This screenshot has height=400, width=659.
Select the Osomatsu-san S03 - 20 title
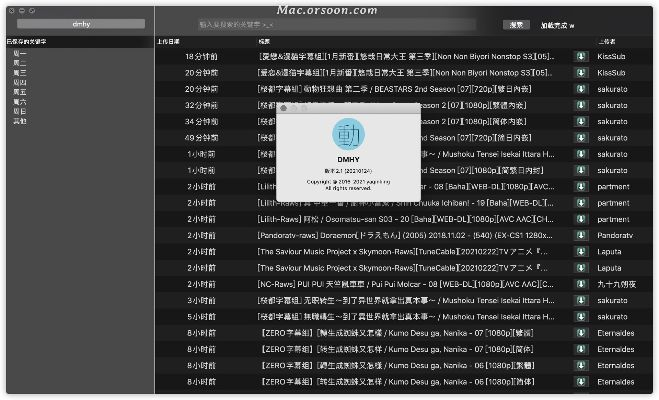(x=406, y=219)
